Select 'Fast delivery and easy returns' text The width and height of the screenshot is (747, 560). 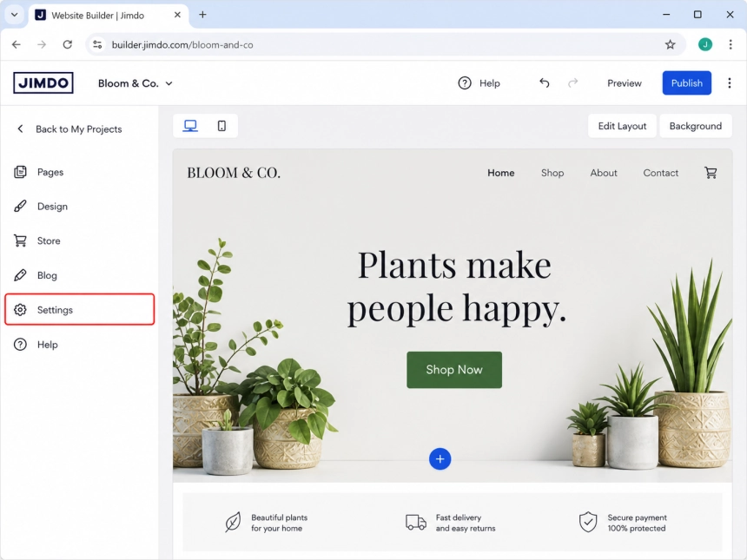(x=466, y=523)
